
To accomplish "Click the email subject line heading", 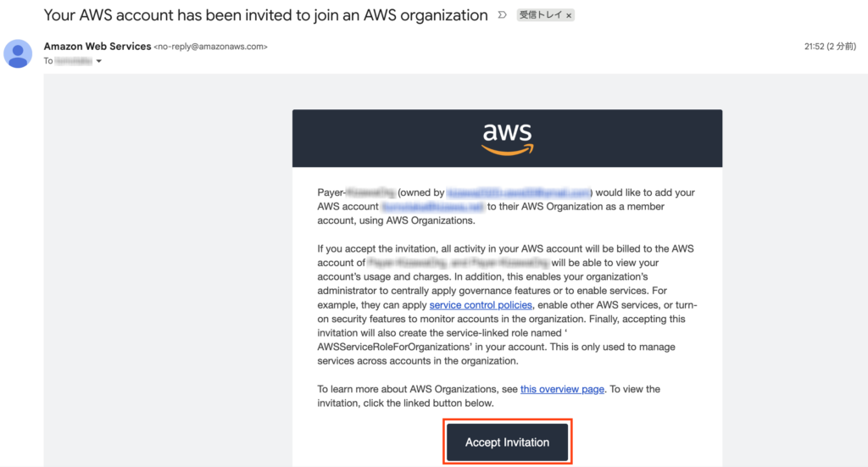I will (x=265, y=15).
